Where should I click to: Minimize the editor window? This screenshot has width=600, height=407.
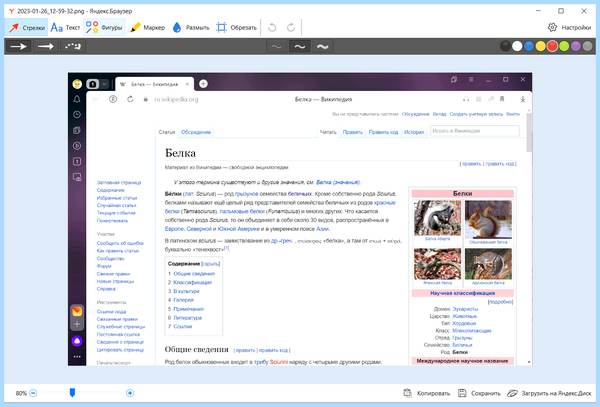538,11
